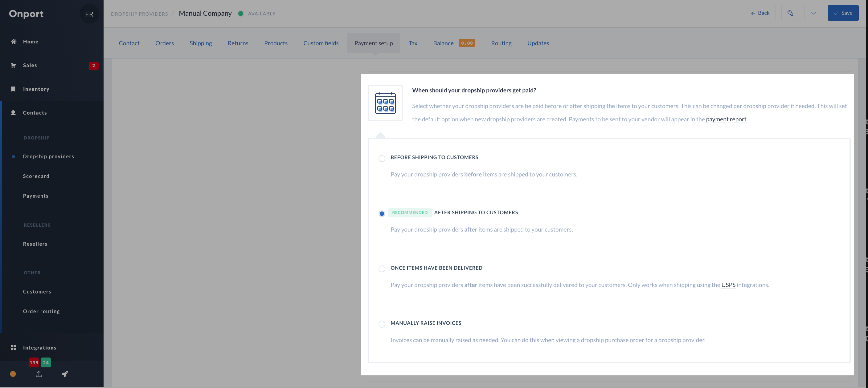Open the Contact tab

[129, 43]
